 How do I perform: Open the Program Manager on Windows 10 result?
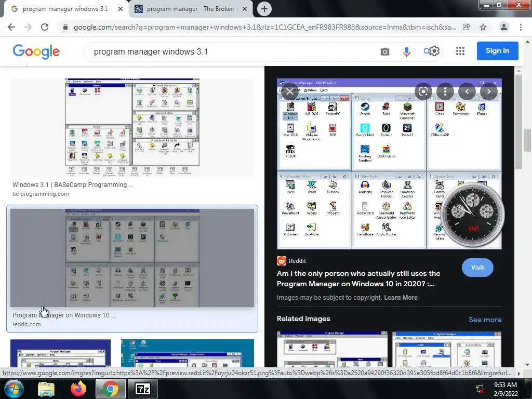coord(132,258)
